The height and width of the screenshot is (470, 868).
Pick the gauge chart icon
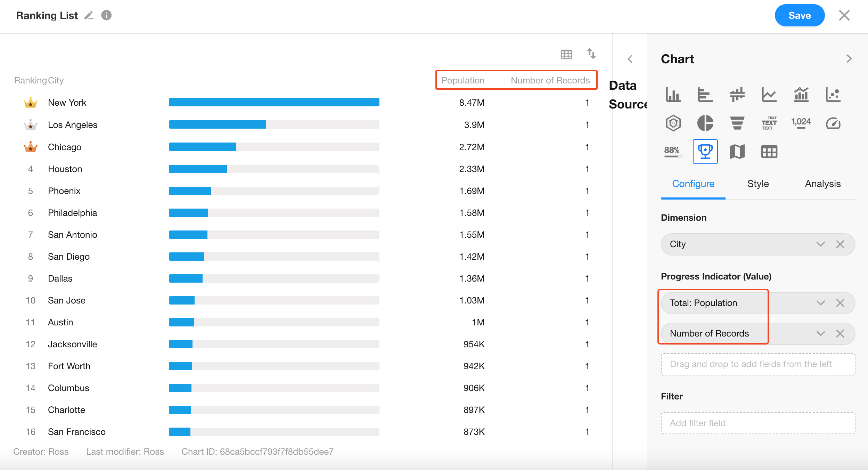coord(833,123)
